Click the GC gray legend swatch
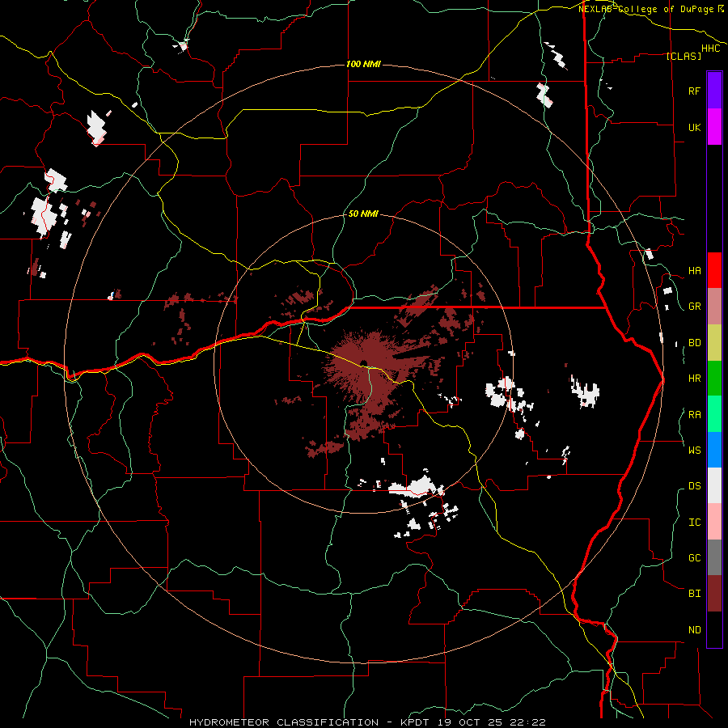The height and width of the screenshot is (728, 728). point(714,557)
